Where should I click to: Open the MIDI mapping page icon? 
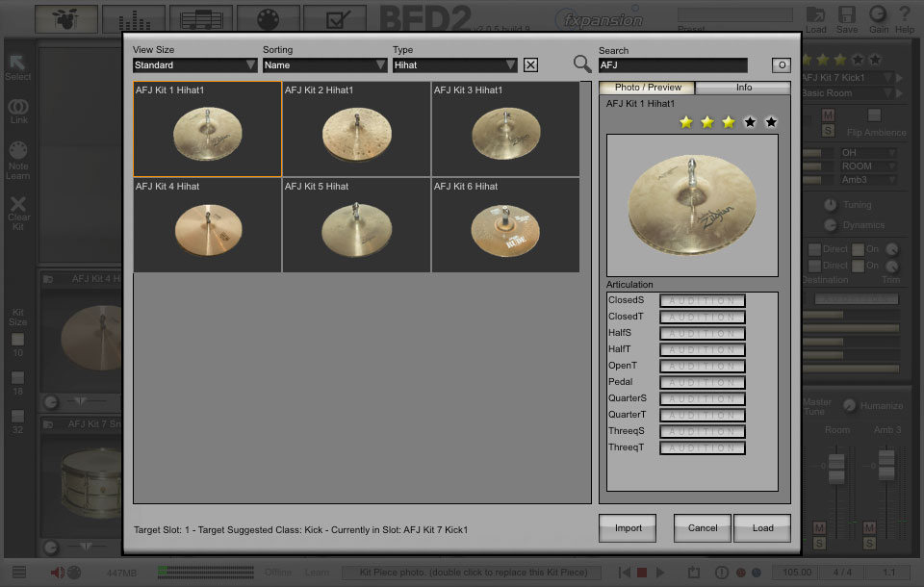tap(269, 19)
